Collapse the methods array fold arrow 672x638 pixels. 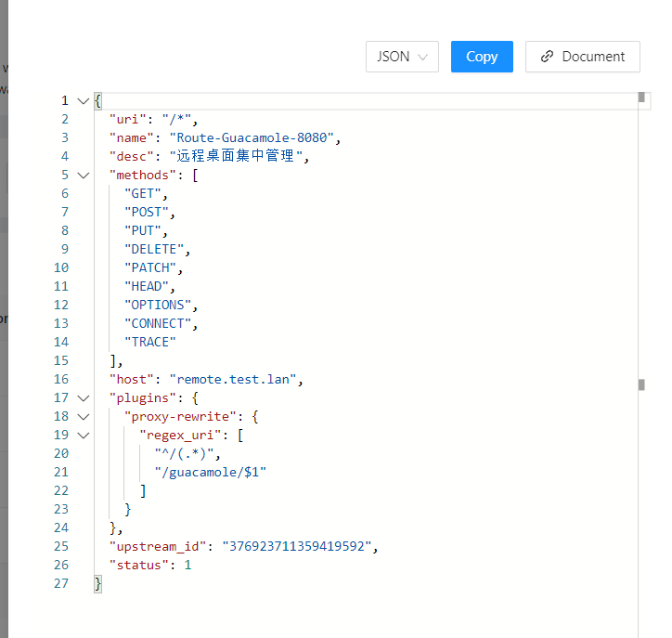[84, 175]
